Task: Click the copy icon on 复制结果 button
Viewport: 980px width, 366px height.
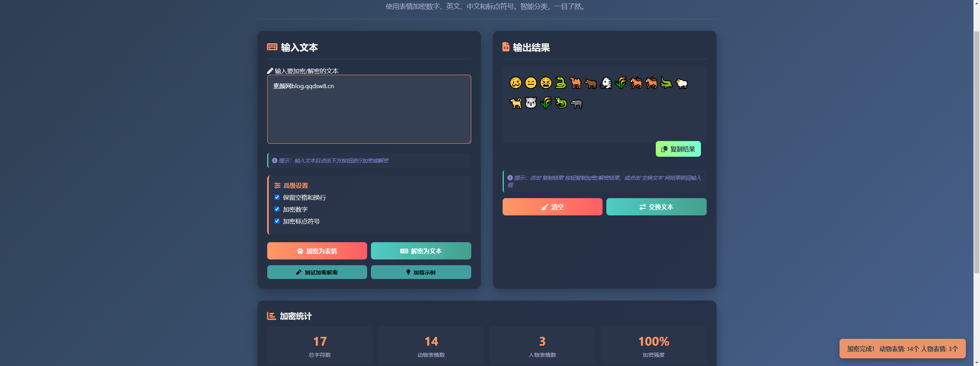Action: click(x=664, y=149)
